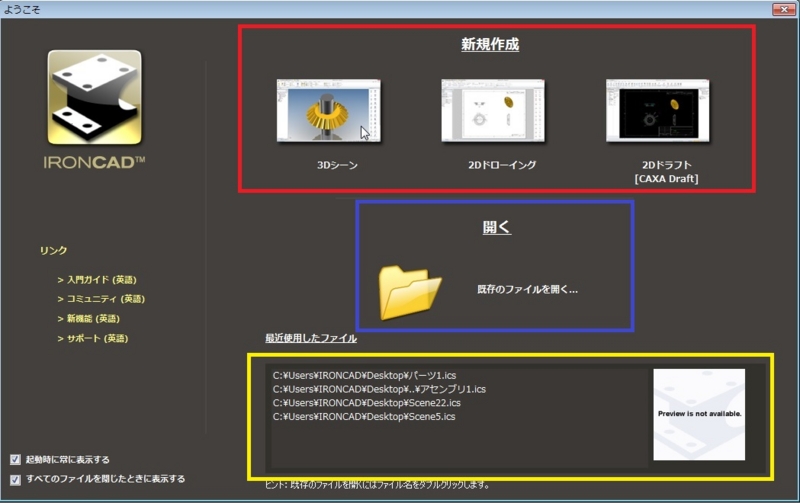Select recent file Scene22.ics

(x=366, y=403)
